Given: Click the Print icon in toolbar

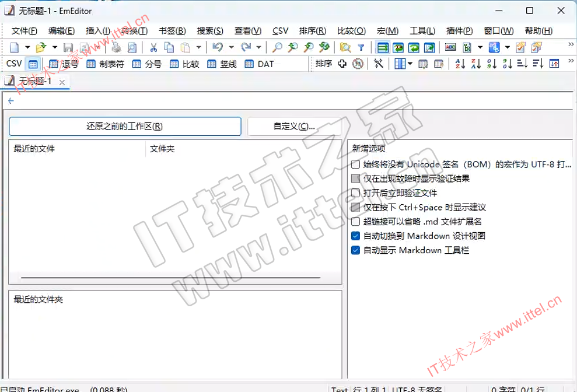Looking at the screenshot, I should click(x=116, y=48).
